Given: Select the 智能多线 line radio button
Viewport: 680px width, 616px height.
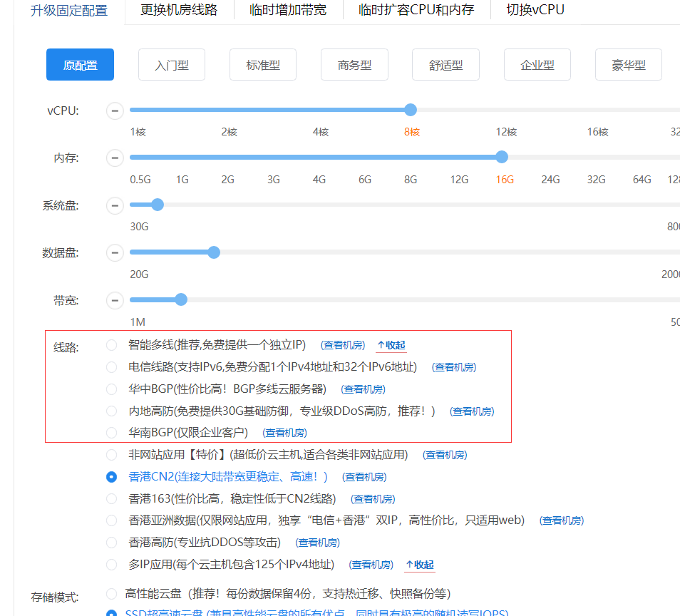Looking at the screenshot, I should pyautogui.click(x=111, y=345).
